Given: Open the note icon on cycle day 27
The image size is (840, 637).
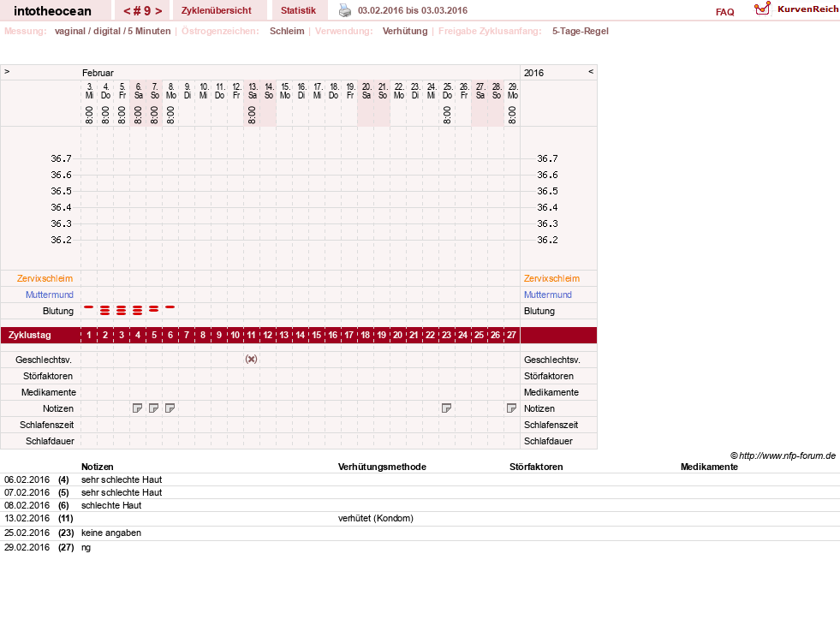Looking at the screenshot, I should [511, 408].
